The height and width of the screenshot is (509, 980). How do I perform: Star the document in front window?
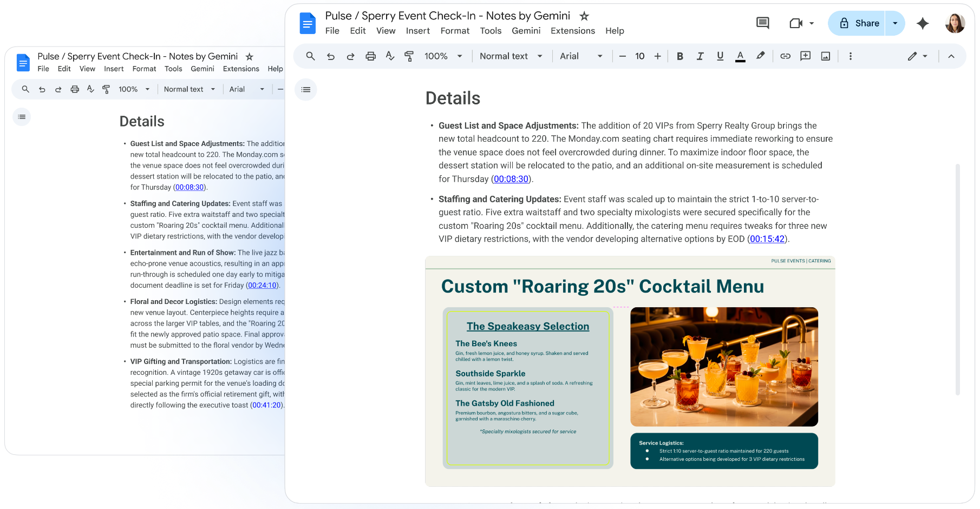(x=584, y=16)
